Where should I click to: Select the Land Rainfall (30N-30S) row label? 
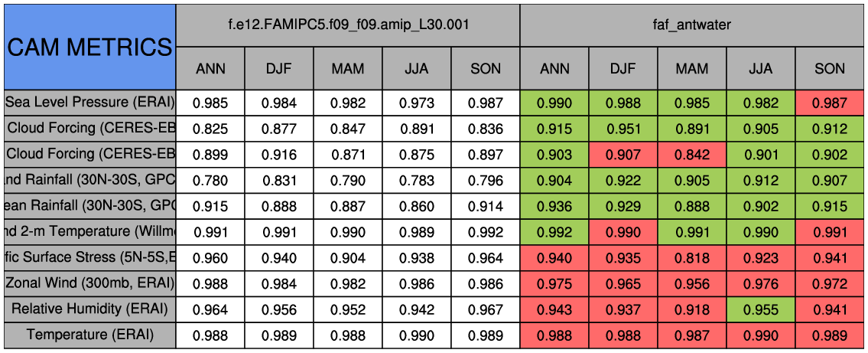pos(89,181)
